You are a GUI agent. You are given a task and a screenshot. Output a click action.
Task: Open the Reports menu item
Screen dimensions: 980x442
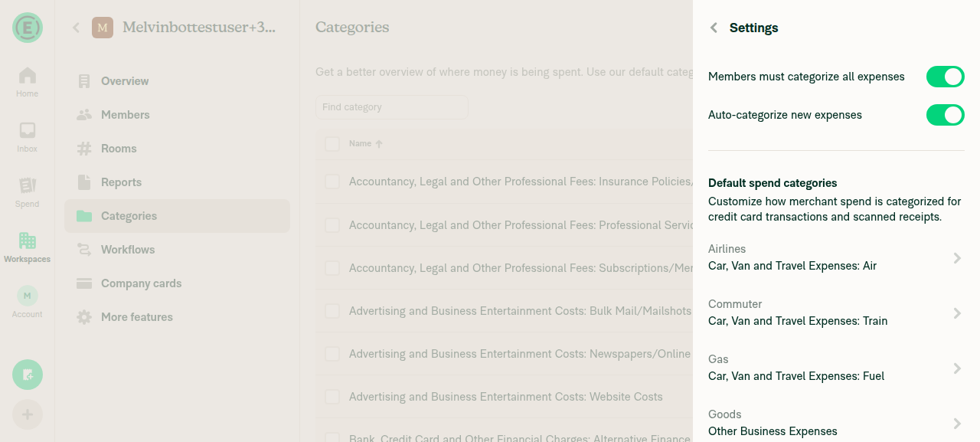177,182
